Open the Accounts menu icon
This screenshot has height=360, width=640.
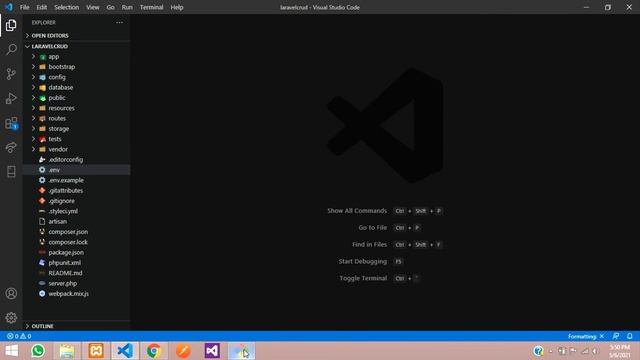(11, 293)
